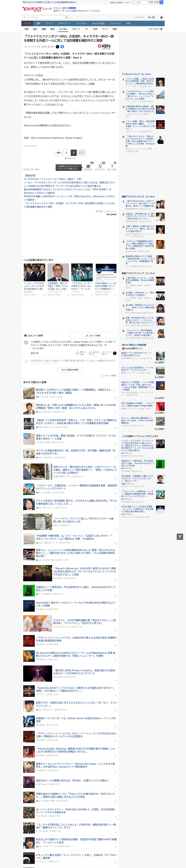
Task: Click the top ウェブ検索 input field
Action: (x=139, y=2)
